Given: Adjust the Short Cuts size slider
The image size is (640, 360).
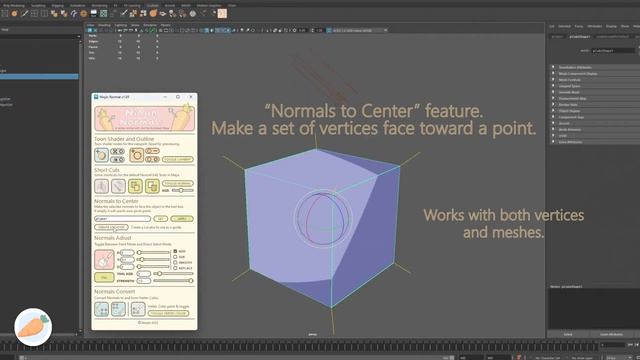Looking at the screenshot, I should pos(182,191).
